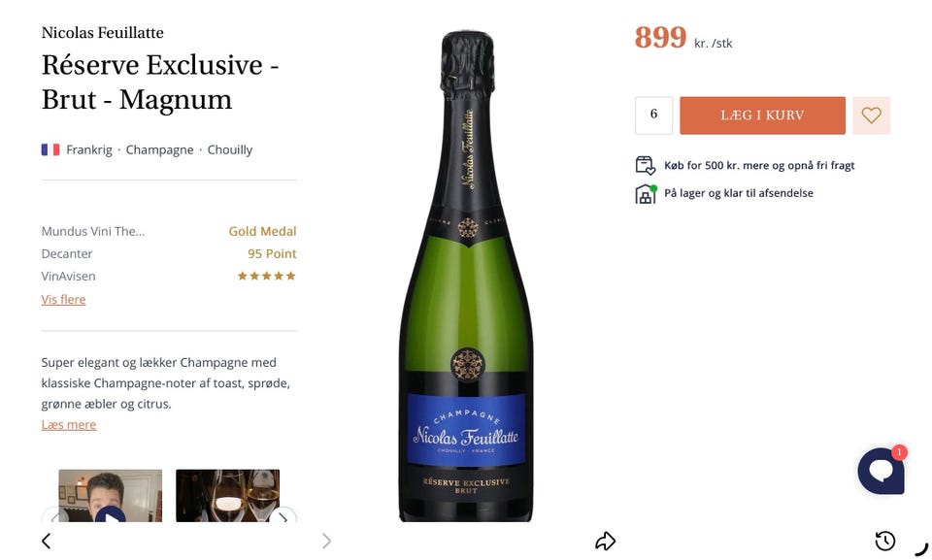The image size is (932, 560).
Task: Click the champagne bottle product image
Action: pos(467,277)
